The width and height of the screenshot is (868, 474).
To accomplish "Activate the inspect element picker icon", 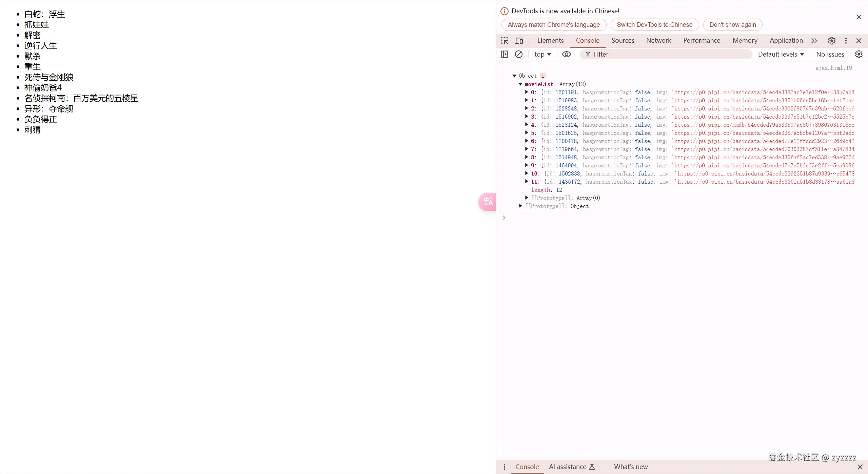I will pyautogui.click(x=505, y=41).
